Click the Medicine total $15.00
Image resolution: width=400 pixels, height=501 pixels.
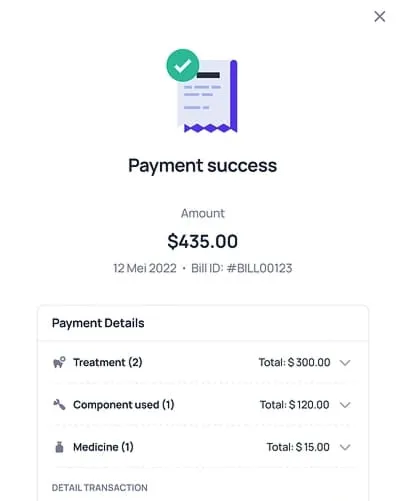pos(298,447)
